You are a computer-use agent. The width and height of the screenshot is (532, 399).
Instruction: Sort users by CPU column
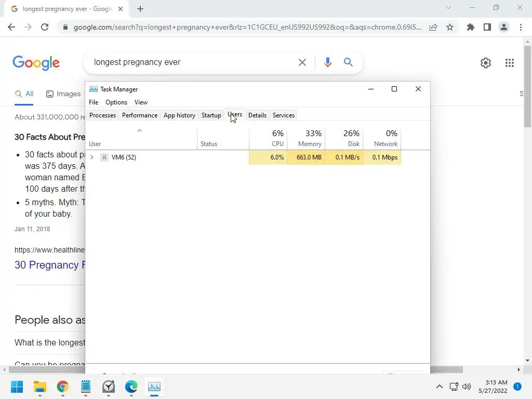click(268, 139)
